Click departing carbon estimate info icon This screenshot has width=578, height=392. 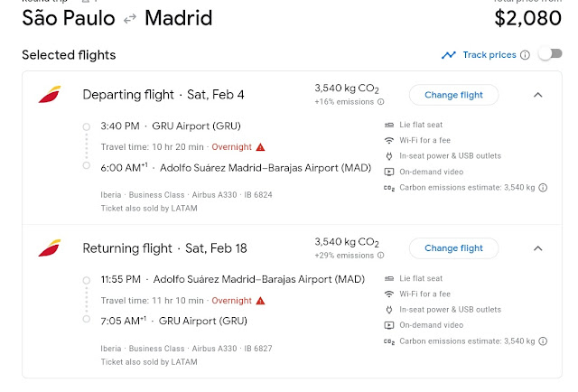pos(543,188)
